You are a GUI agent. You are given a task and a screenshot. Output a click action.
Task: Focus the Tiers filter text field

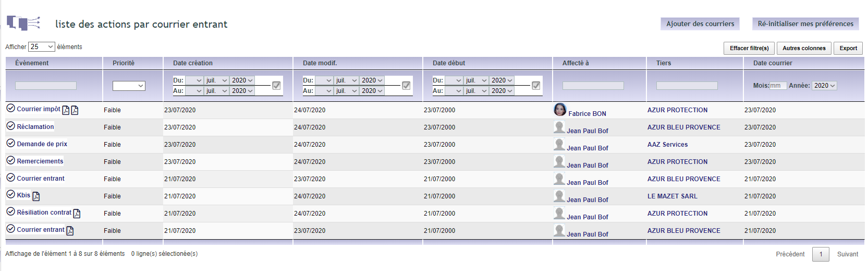[687, 86]
